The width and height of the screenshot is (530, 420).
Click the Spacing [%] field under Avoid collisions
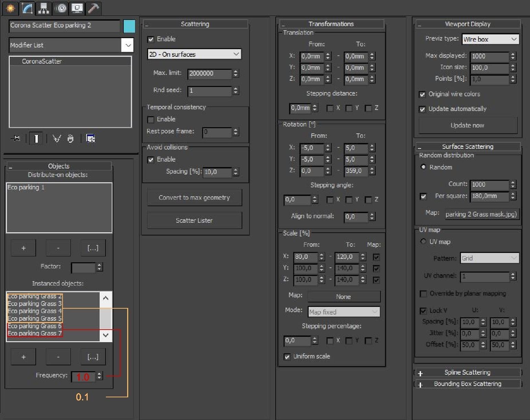pos(217,172)
